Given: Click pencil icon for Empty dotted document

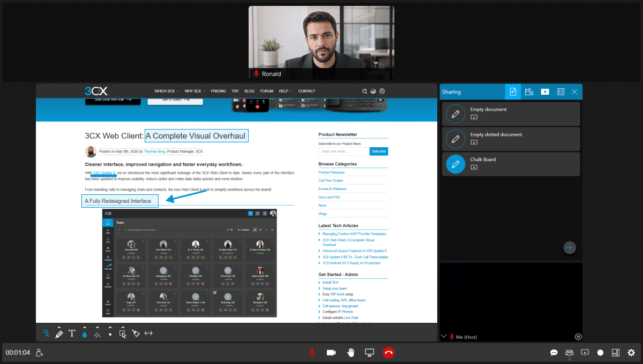Looking at the screenshot, I should point(455,139).
